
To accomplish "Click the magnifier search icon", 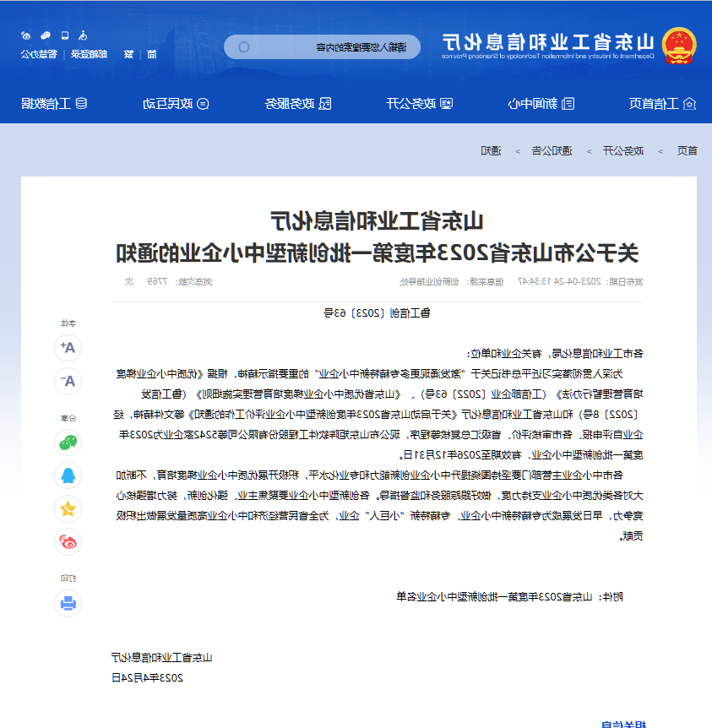I will point(244,47).
